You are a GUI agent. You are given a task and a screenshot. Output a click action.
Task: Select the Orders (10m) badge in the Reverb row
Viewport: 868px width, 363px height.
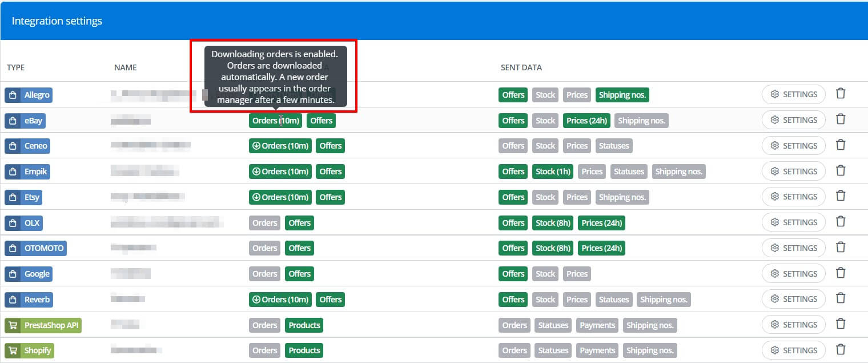point(280,300)
